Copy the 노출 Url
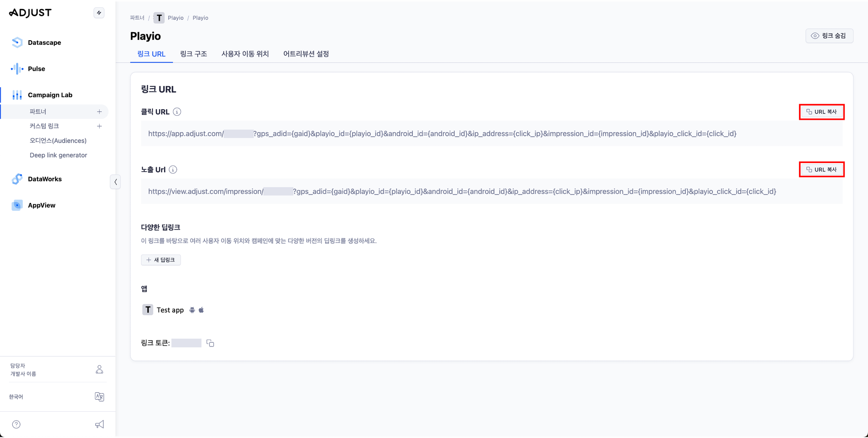This screenshot has width=868, height=438. (821, 169)
